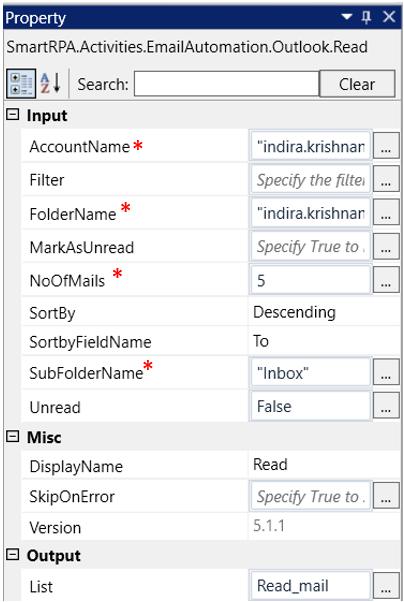This screenshot has width=404, height=602.
Task: Open ellipsis editor for NoOfMails
Action: click(386, 280)
